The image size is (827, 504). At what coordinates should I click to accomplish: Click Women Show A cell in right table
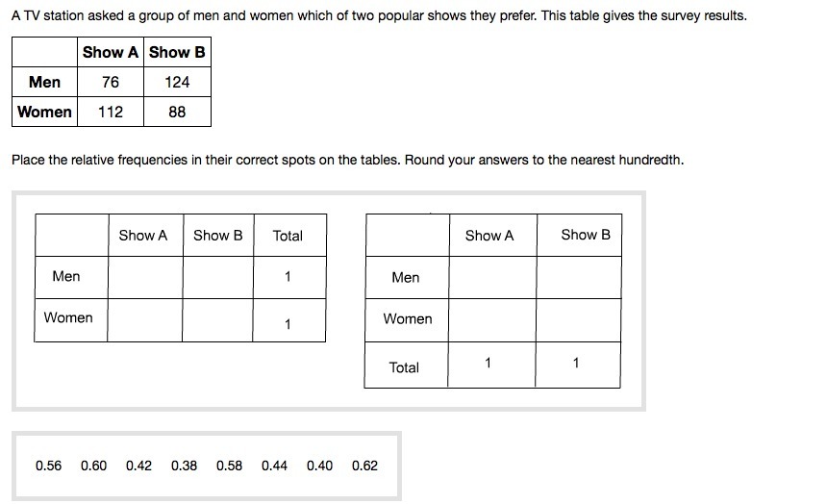point(492,320)
